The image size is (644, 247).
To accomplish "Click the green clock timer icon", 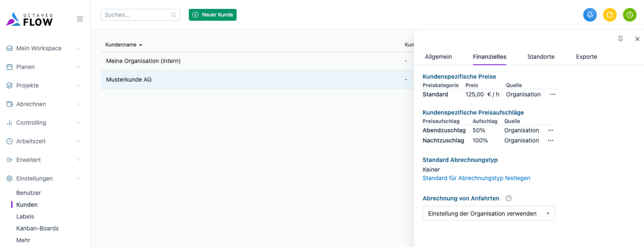I will 629,15.
